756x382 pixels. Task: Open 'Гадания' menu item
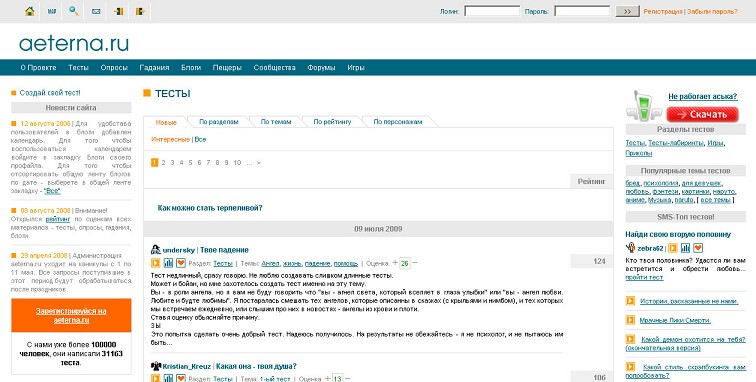pyautogui.click(x=154, y=68)
